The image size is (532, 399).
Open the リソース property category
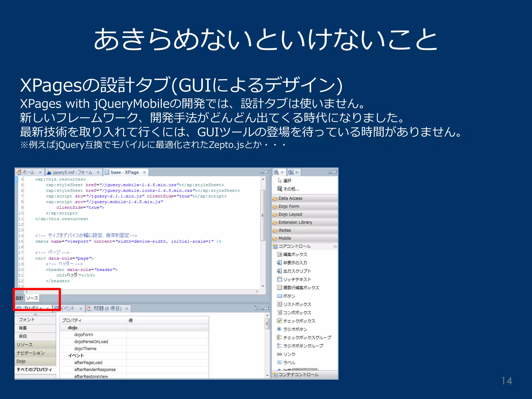tap(35, 345)
